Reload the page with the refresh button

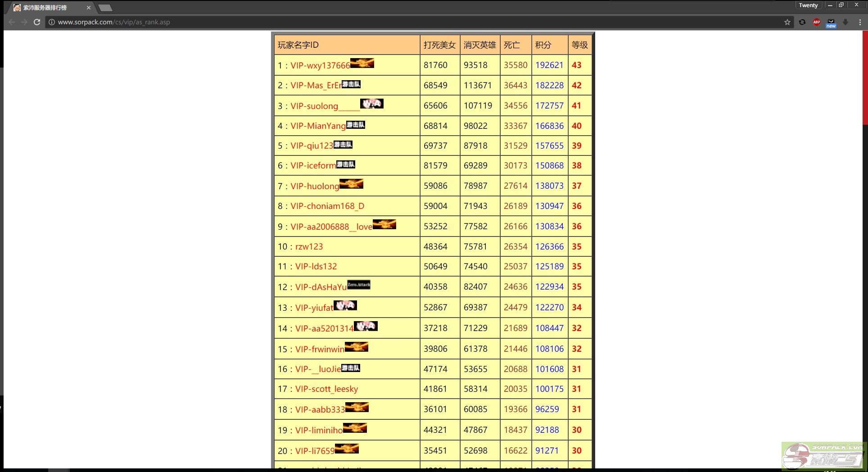click(x=37, y=22)
